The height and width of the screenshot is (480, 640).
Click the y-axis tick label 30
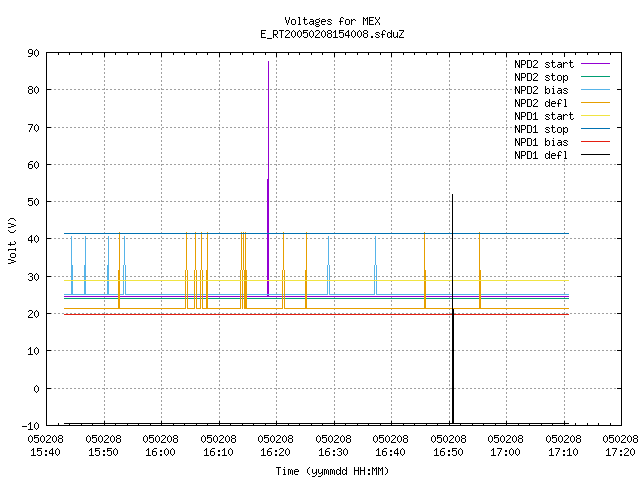(33, 277)
